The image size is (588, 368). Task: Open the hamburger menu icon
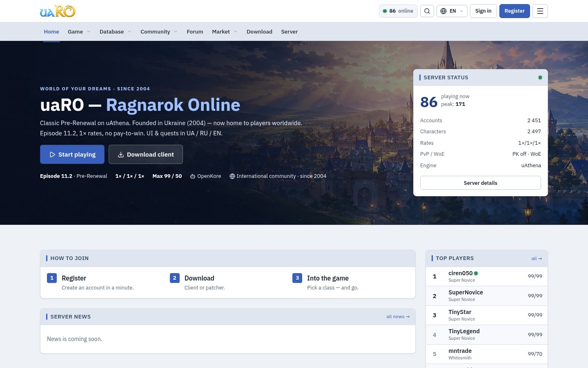tap(540, 11)
